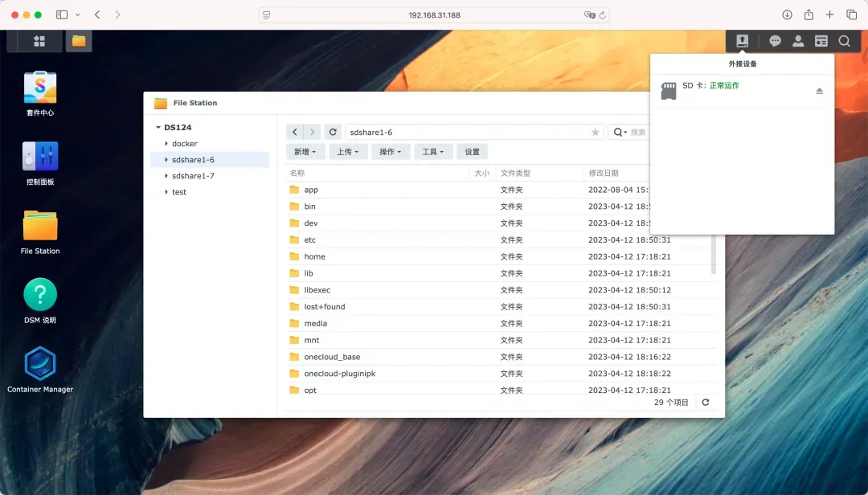
Task: Open 操作 dropdown menu
Action: [391, 152]
